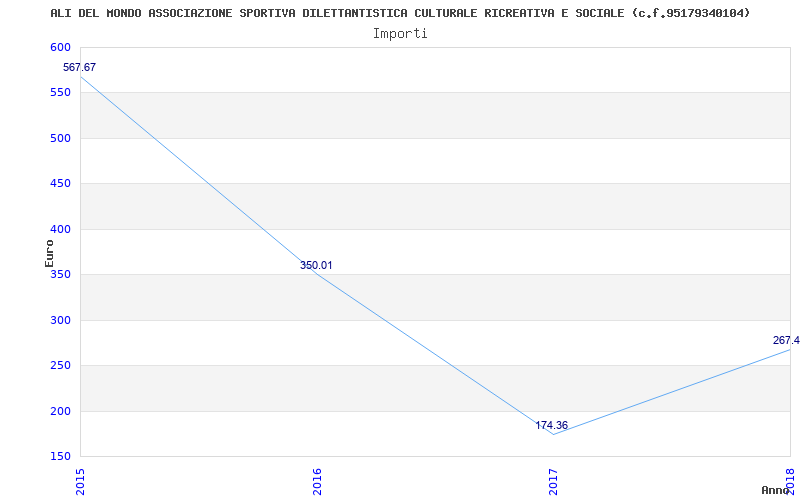The width and height of the screenshot is (800, 500).
Task: Click the 174.36 data point label
Action: [552, 425]
